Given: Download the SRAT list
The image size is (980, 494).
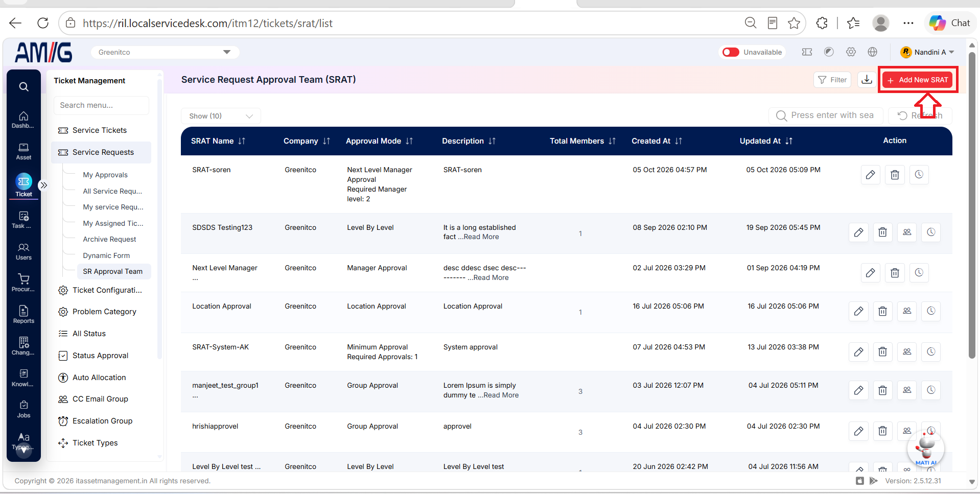Looking at the screenshot, I should (x=867, y=80).
